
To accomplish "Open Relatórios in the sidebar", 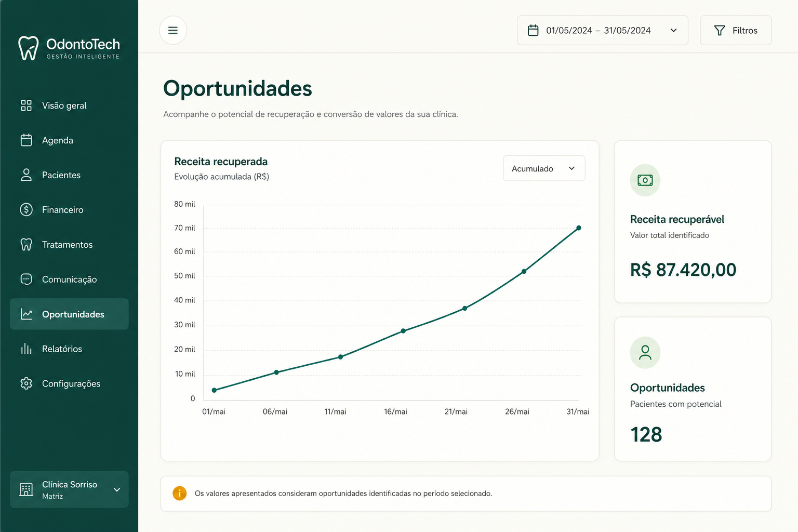I will tap(69, 349).
